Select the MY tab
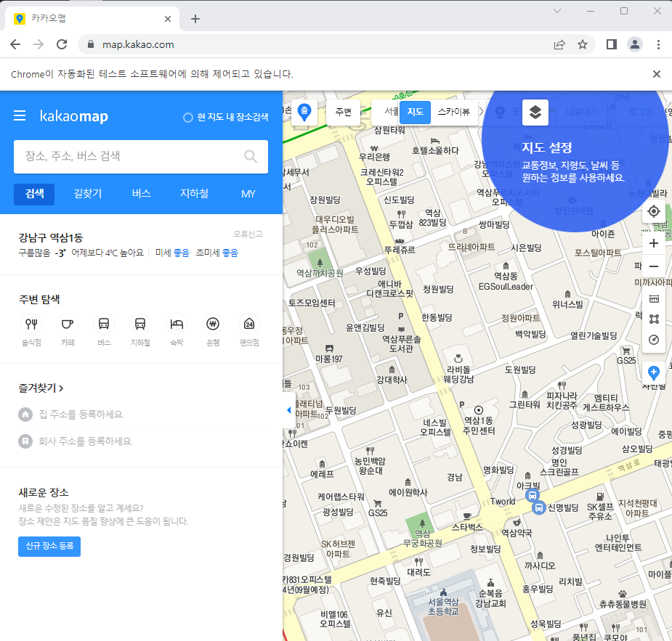This screenshot has width=672, height=641. 248,194
